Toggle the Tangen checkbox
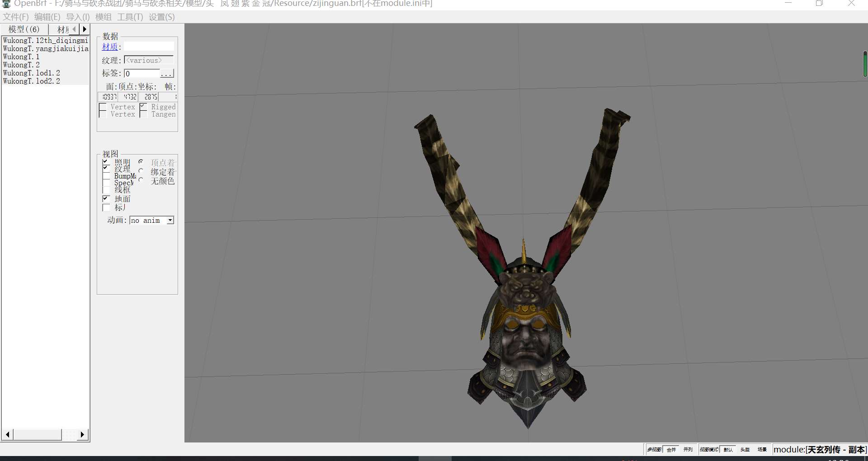This screenshot has width=868, height=461. (x=143, y=114)
